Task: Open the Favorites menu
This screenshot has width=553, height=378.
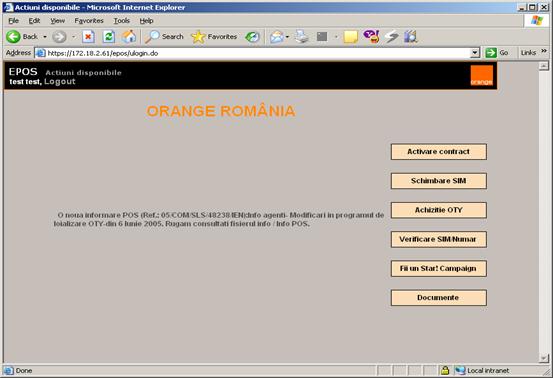Action: click(89, 20)
